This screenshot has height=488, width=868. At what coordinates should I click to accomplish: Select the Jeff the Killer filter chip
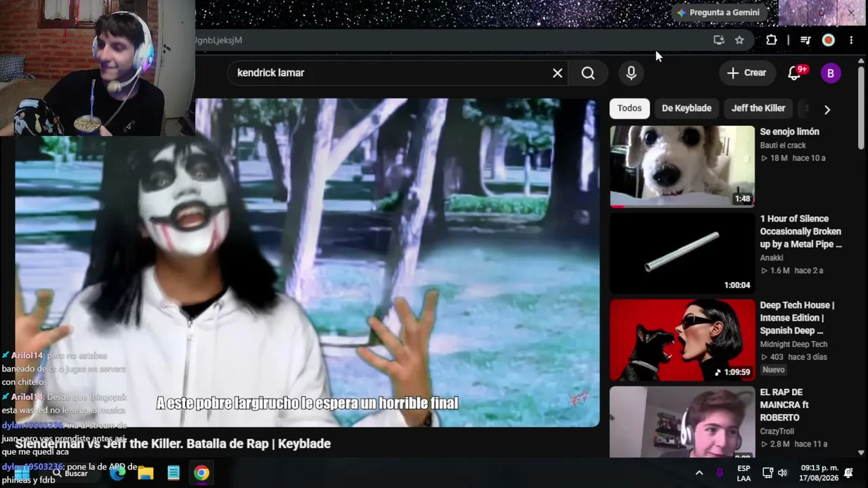click(758, 108)
